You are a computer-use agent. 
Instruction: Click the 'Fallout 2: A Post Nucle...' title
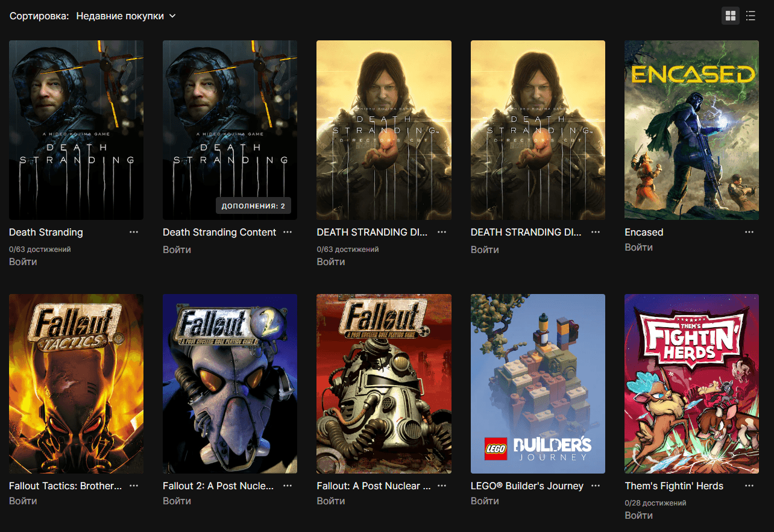(218, 486)
